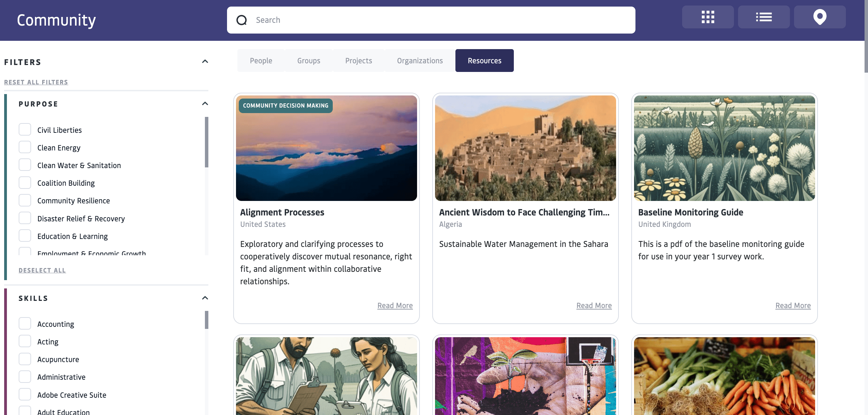Toggle Disaster Relief & Recovery filter
Image resolution: width=868 pixels, height=415 pixels.
coord(25,218)
